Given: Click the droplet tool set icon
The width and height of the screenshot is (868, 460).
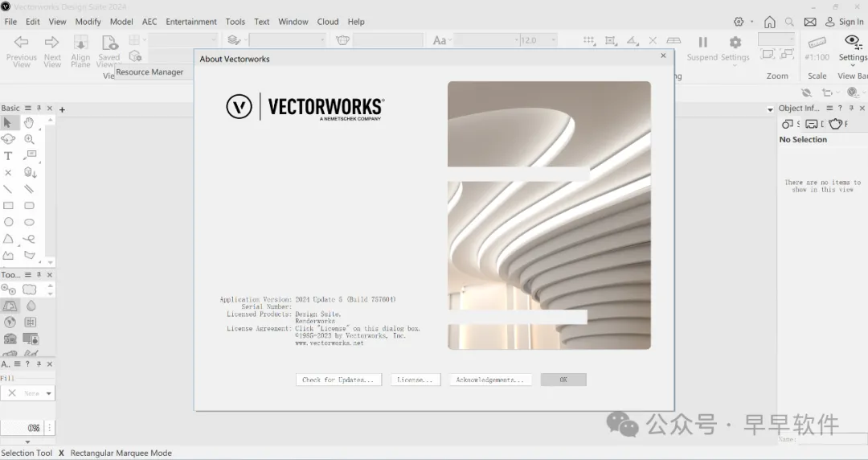Looking at the screenshot, I should pyautogui.click(x=31, y=306).
